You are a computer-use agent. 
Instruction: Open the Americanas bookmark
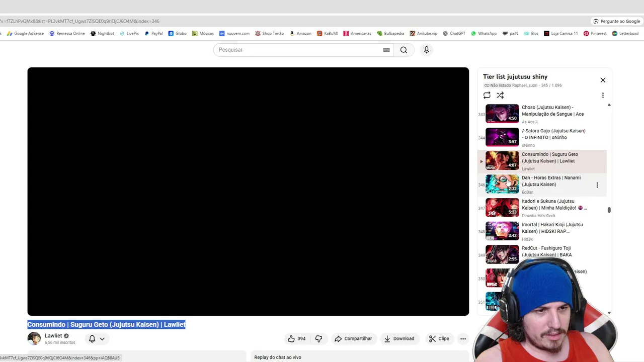pos(357,34)
